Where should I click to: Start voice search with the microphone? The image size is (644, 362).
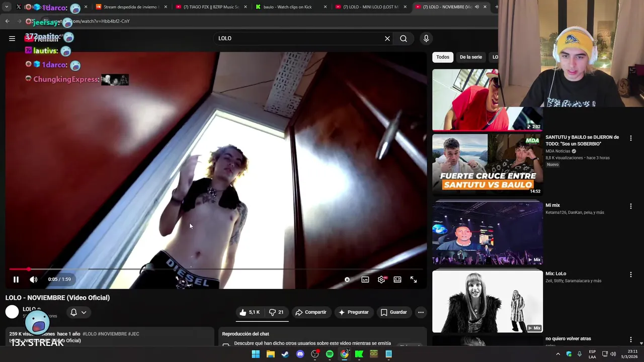click(426, 38)
